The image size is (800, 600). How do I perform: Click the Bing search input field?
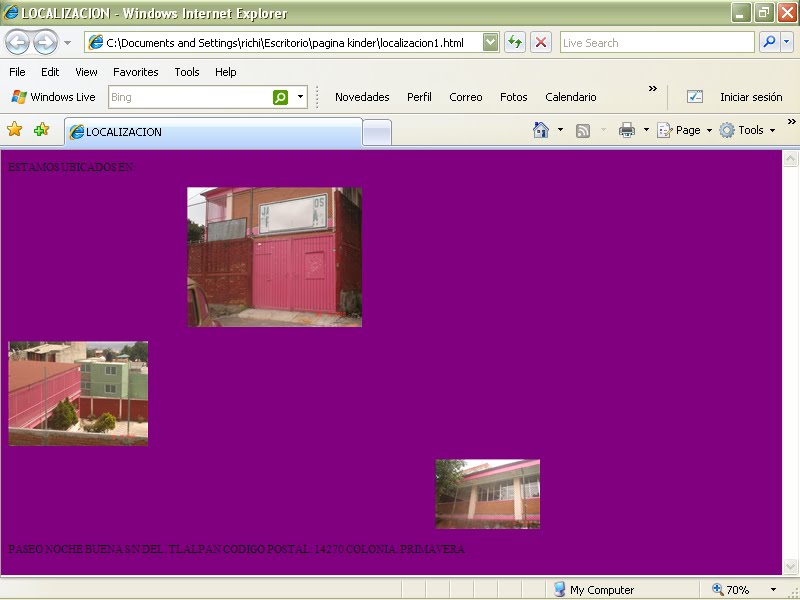pyautogui.click(x=190, y=97)
